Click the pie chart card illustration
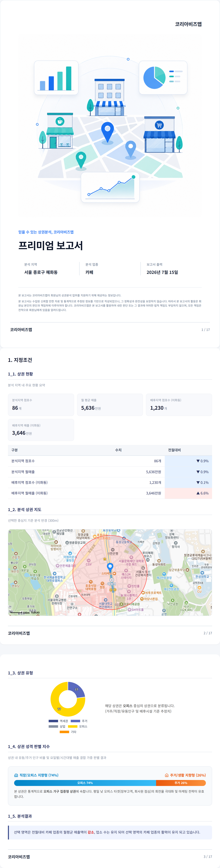This screenshot has height=868, width=220. click(x=163, y=77)
